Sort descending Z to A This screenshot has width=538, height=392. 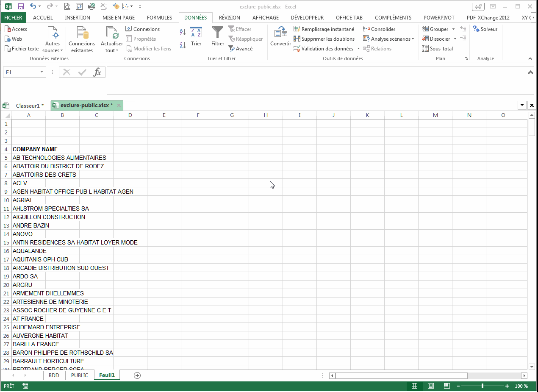(183, 45)
